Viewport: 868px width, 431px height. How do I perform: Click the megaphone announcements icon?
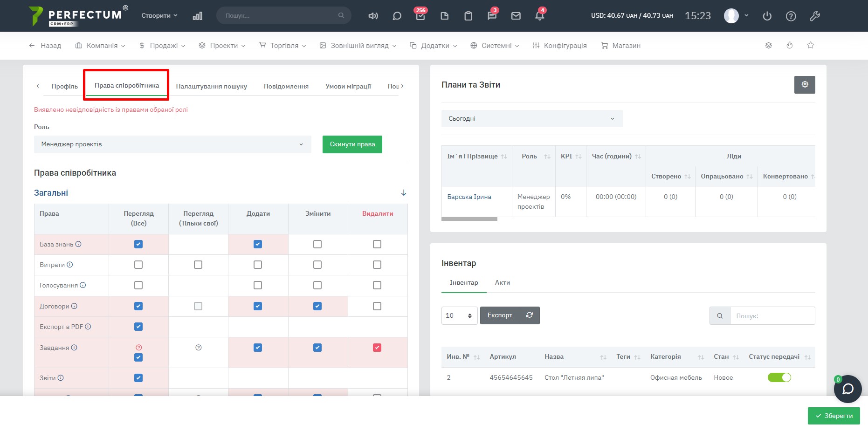(373, 16)
